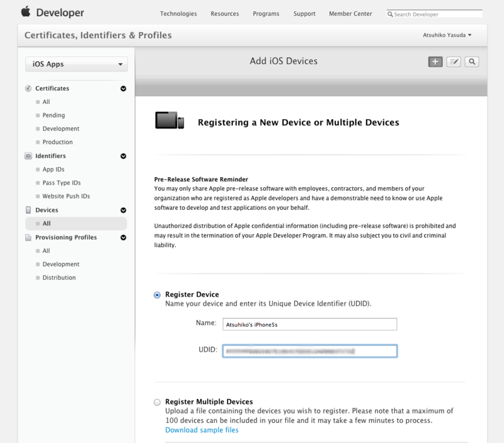Select All under Provisioning Profiles
The image size is (504, 443).
point(46,251)
